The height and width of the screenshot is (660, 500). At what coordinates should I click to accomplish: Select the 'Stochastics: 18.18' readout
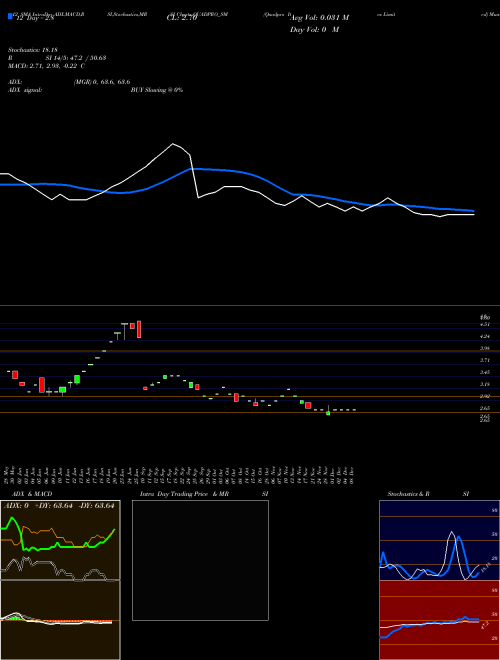tap(32, 50)
